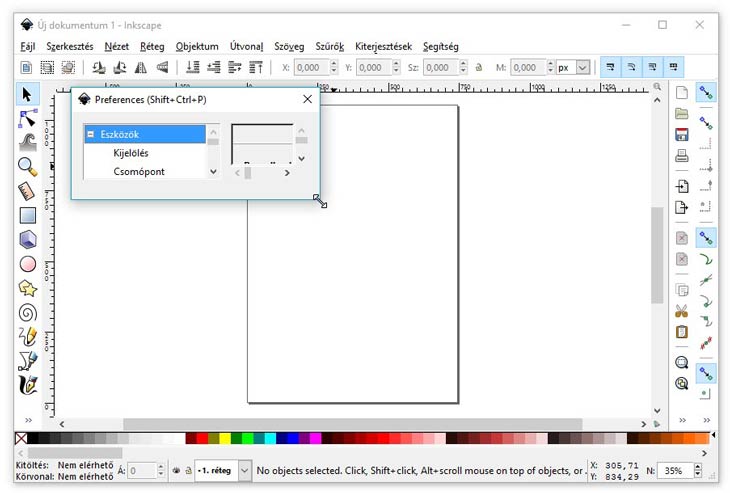730x493 pixels.
Task: Close the Preferences dialog
Action: click(x=307, y=99)
